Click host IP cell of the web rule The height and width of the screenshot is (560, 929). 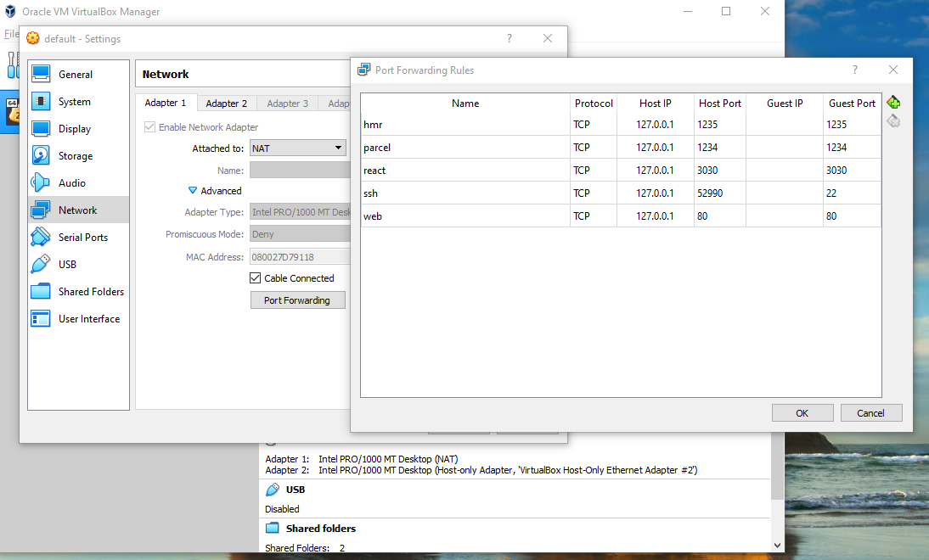click(x=656, y=216)
